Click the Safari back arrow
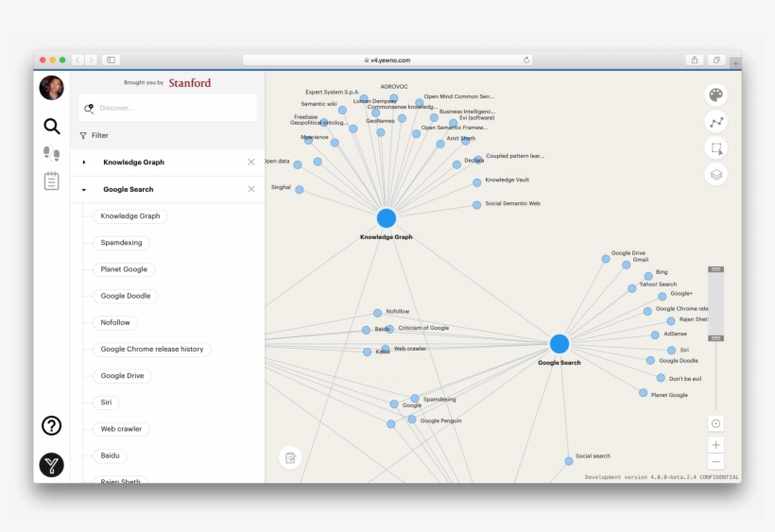Image resolution: width=775 pixels, height=532 pixels. click(x=78, y=60)
